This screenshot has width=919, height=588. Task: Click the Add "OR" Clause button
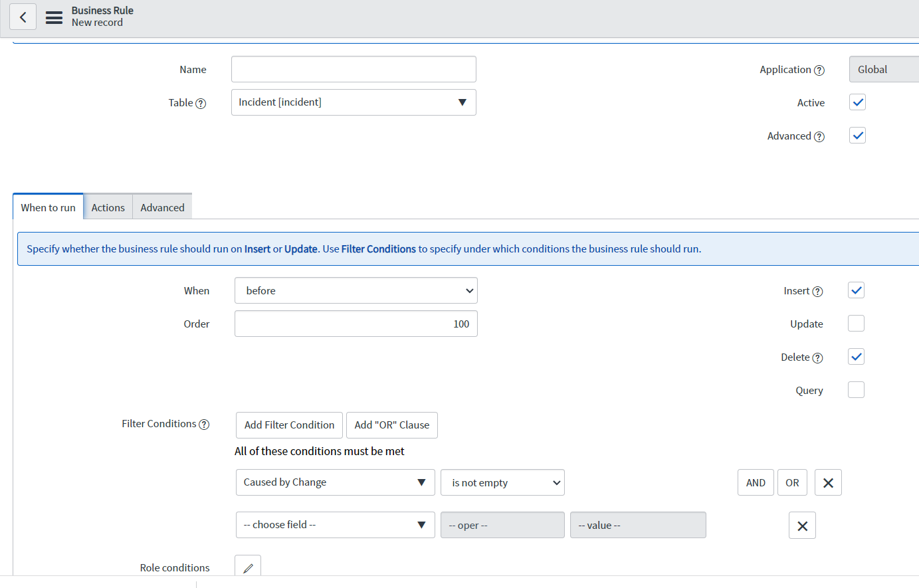coord(391,425)
